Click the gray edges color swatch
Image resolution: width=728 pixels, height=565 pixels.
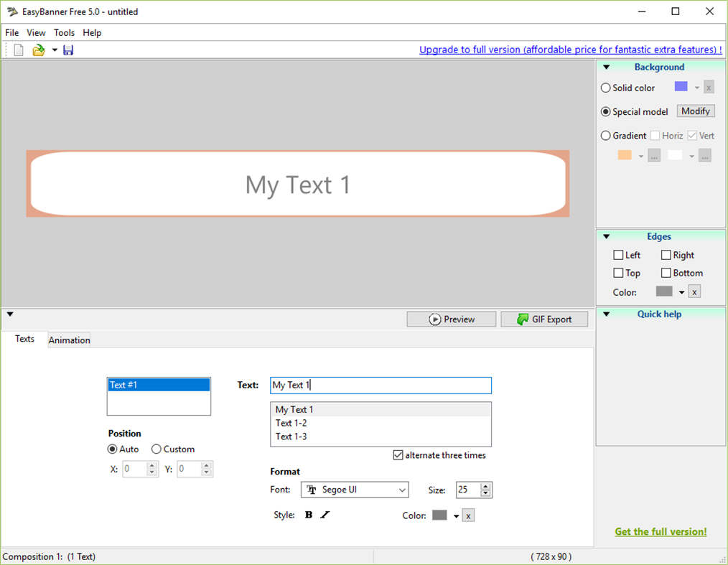coord(664,291)
